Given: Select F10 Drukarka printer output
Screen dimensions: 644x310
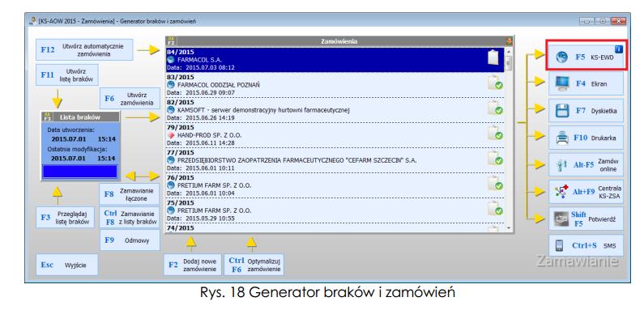Looking at the screenshot, I should [586, 138].
